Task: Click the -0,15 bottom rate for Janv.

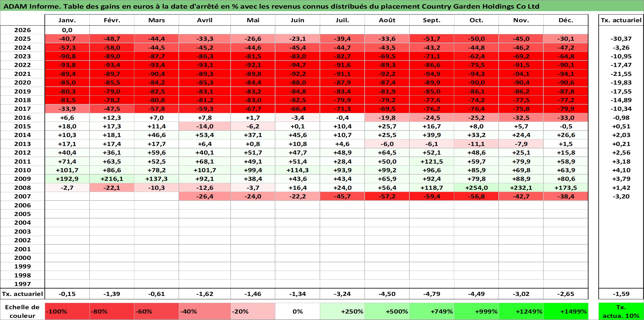Action: pos(67,294)
